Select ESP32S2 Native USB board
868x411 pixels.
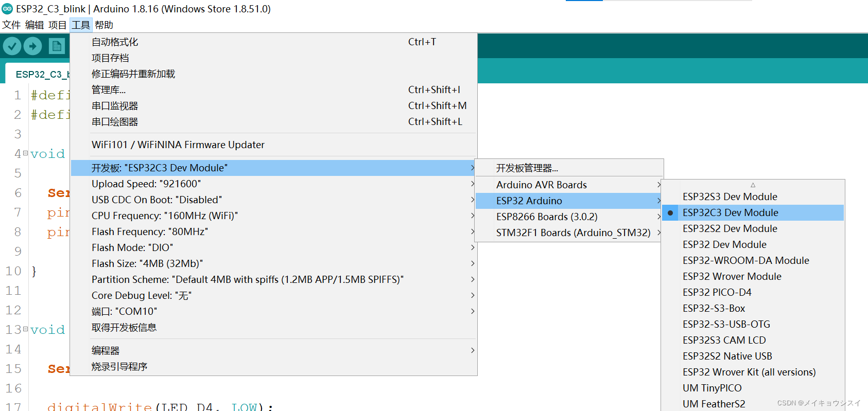click(x=753, y=356)
